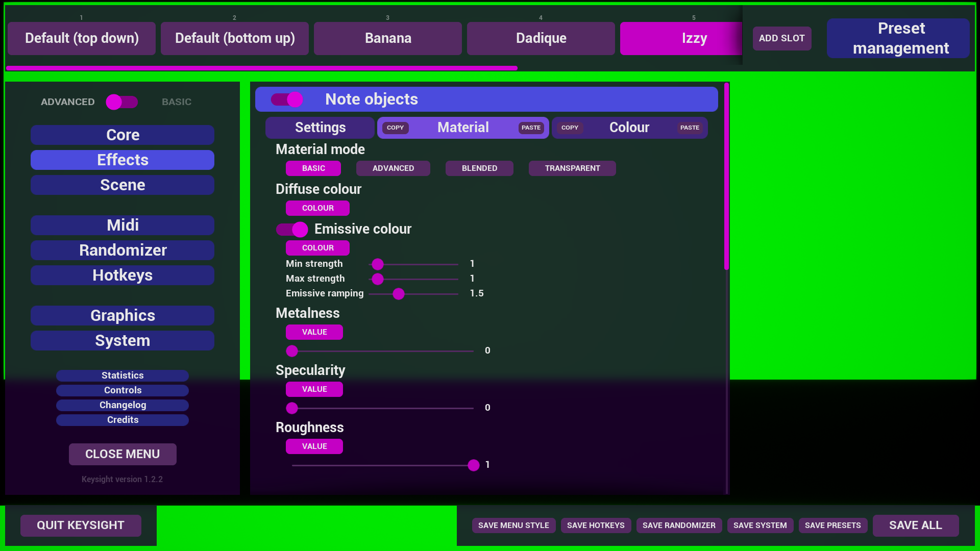Click the Emissive ramping slider handle
980x551 pixels.
pos(399,294)
